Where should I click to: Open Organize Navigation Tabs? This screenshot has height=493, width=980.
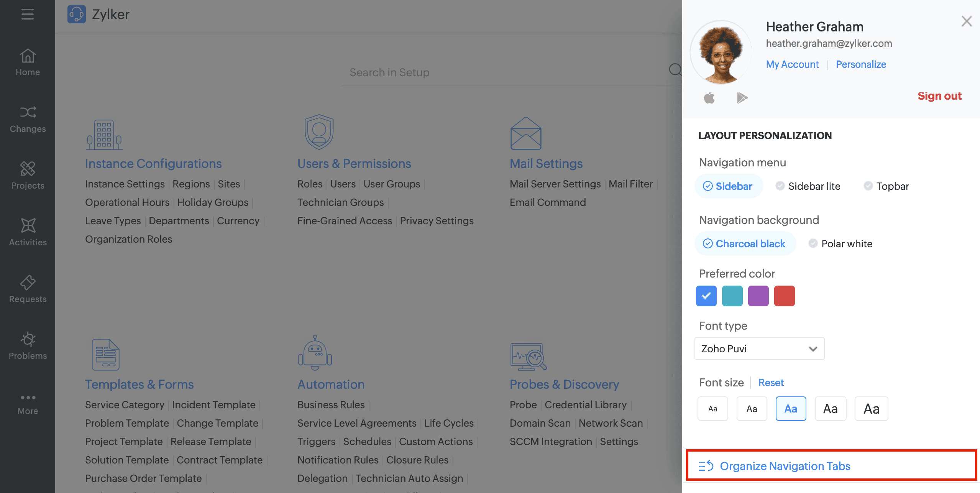click(784, 466)
